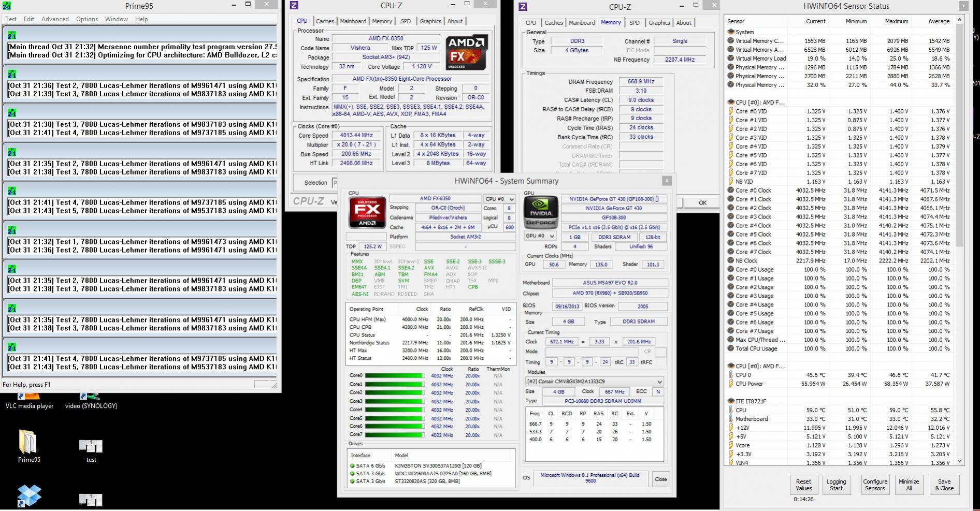
Task: Open About tab in the CPU-Z Memory window
Action: pyautogui.click(x=684, y=23)
